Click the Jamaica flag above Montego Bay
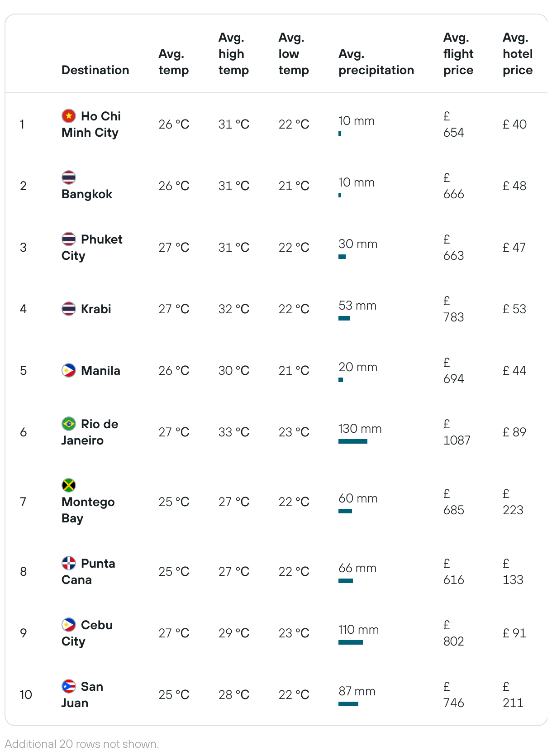This screenshot has width=552, height=756. [x=69, y=485]
